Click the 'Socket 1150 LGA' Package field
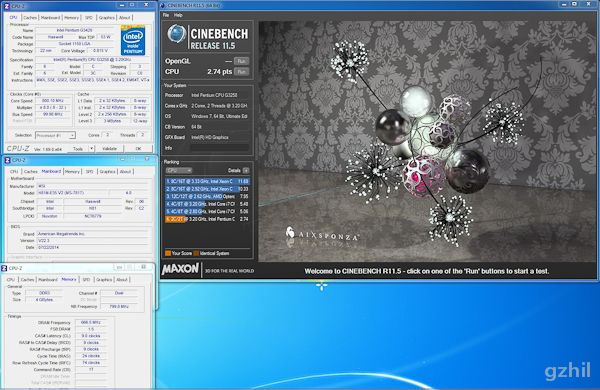The width and height of the screenshot is (600, 390). click(75, 44)
